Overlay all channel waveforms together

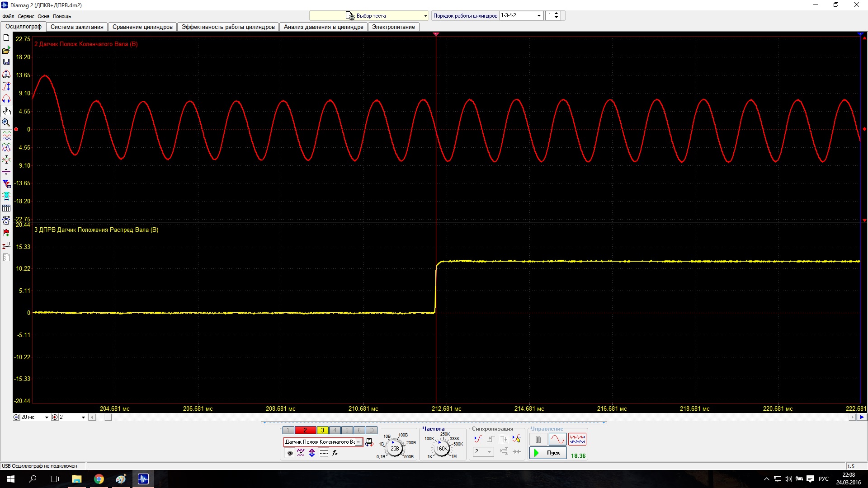(x=6, y=148)
